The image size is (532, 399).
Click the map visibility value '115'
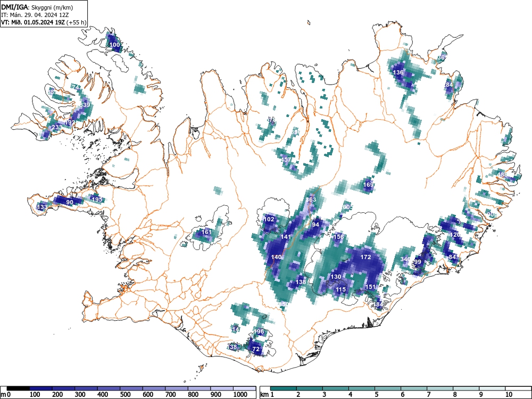pyautogui.click(x=340, y=289)
